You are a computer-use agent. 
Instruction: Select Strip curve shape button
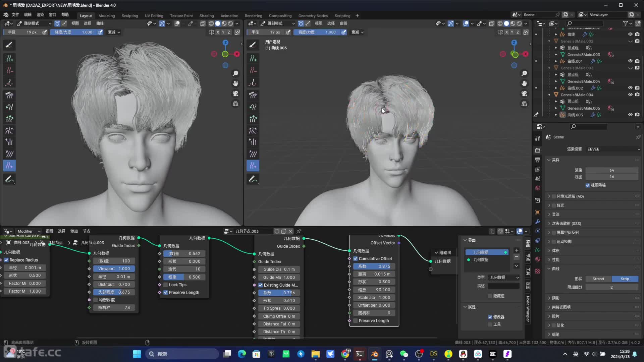625,279
